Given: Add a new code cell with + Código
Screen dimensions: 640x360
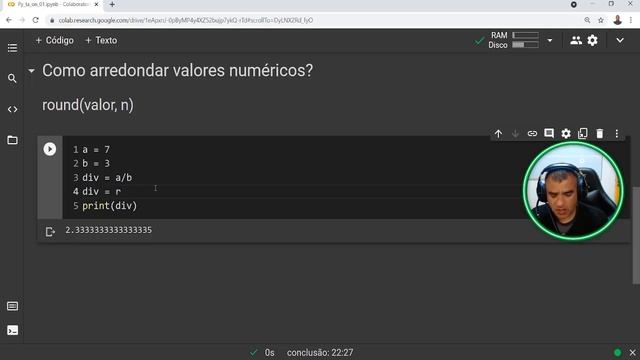Looking at the screenshot, I should (55, 40).
